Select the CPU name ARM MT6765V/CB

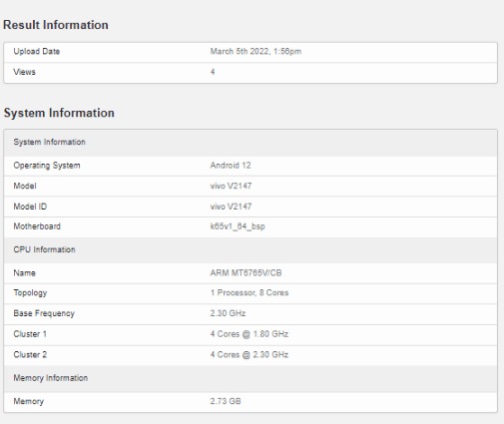[246, 273]
